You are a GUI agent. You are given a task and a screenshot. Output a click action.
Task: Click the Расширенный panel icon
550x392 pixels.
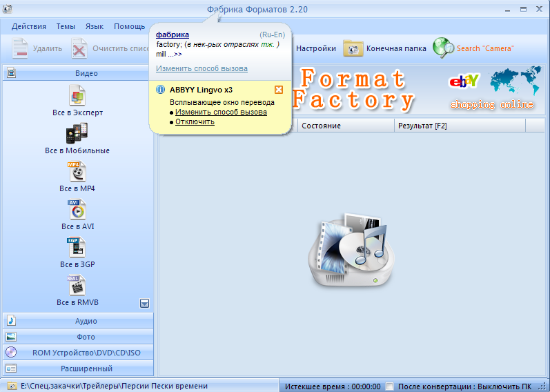[11, 368]
